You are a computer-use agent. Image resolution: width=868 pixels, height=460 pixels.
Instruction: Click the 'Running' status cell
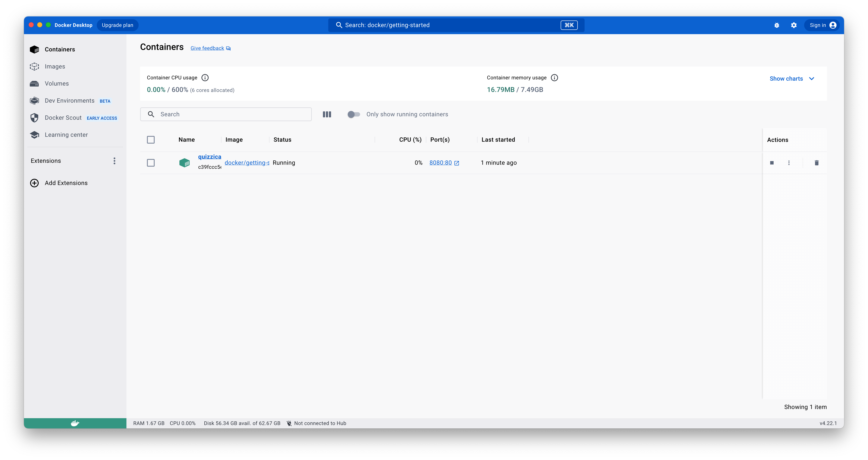point(284,163)
